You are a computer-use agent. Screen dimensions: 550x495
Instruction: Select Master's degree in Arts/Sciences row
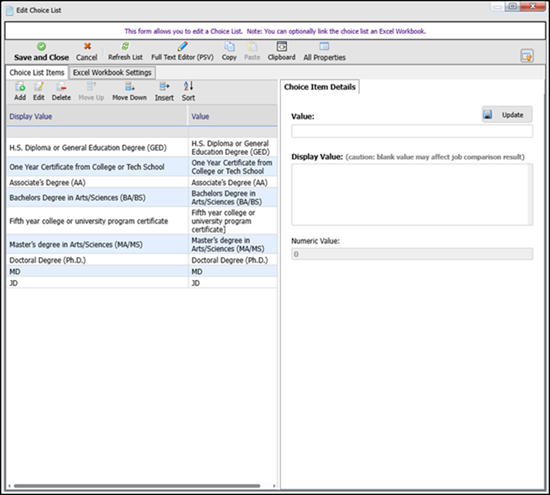(x=142, y=245)
